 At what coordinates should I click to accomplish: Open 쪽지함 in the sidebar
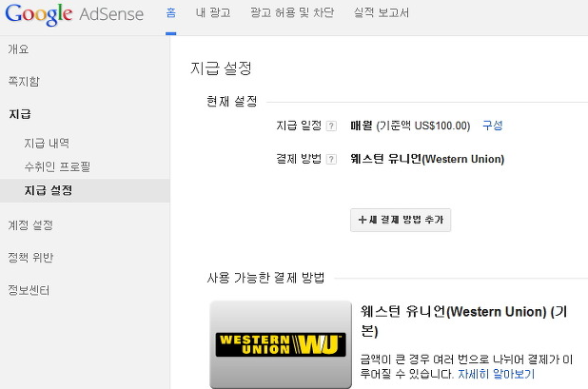[24, 82]
